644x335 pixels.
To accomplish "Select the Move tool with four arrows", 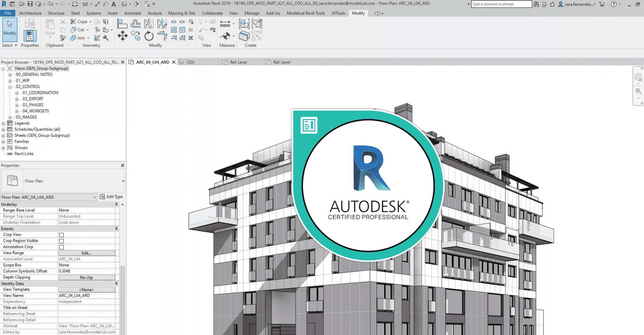I will [x=122, y=36].
